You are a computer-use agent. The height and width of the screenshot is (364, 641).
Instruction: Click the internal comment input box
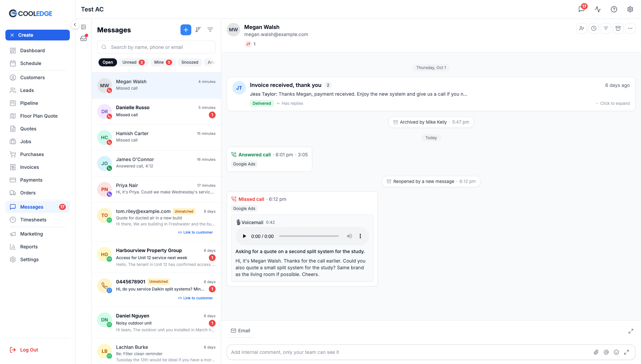coord(431,352)
